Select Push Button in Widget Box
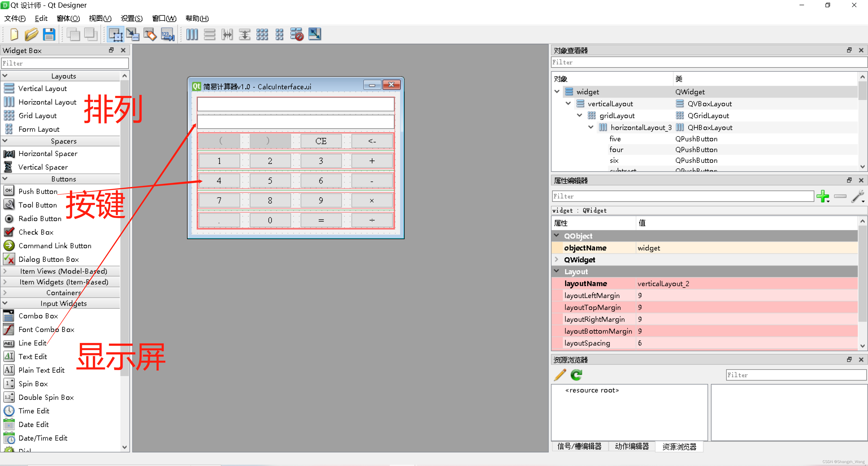868x466 pixels. point(38,191)
